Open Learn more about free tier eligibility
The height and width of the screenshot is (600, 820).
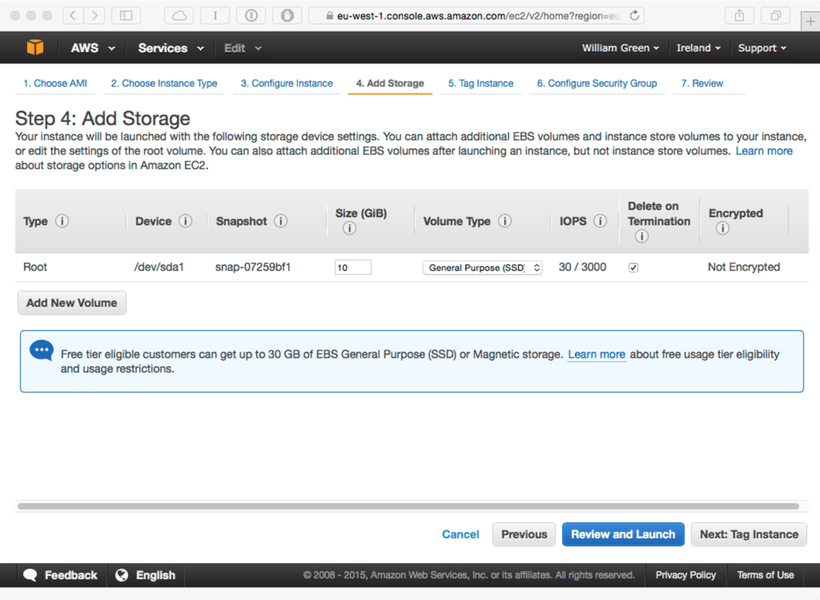click(x=596, y=354)
